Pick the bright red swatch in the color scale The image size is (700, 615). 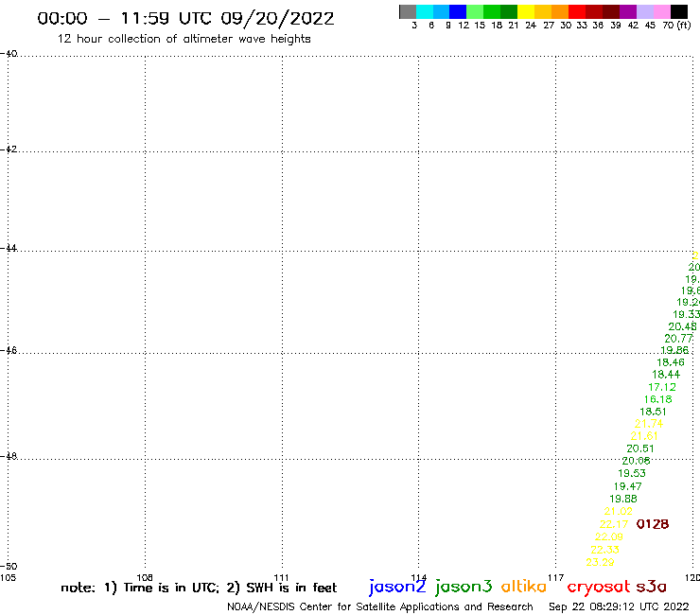point(576,11)
